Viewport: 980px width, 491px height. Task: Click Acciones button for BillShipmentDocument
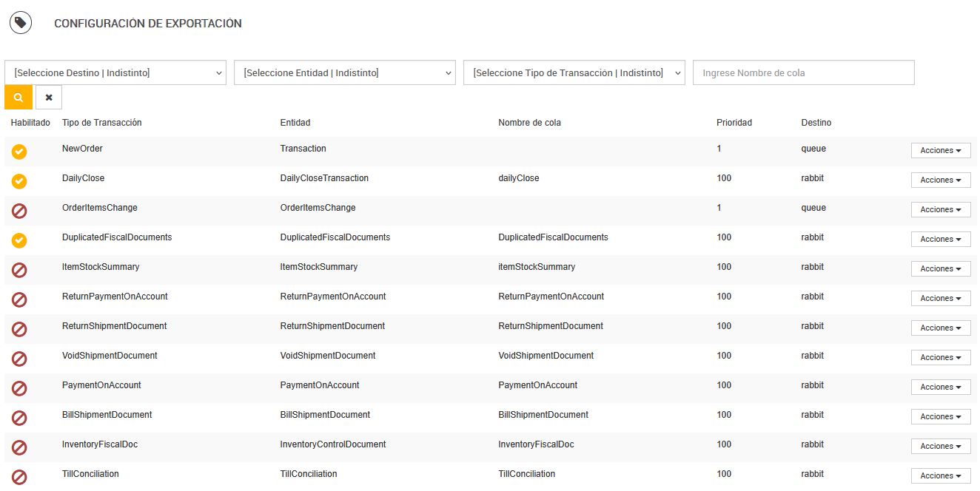point(941,417)
